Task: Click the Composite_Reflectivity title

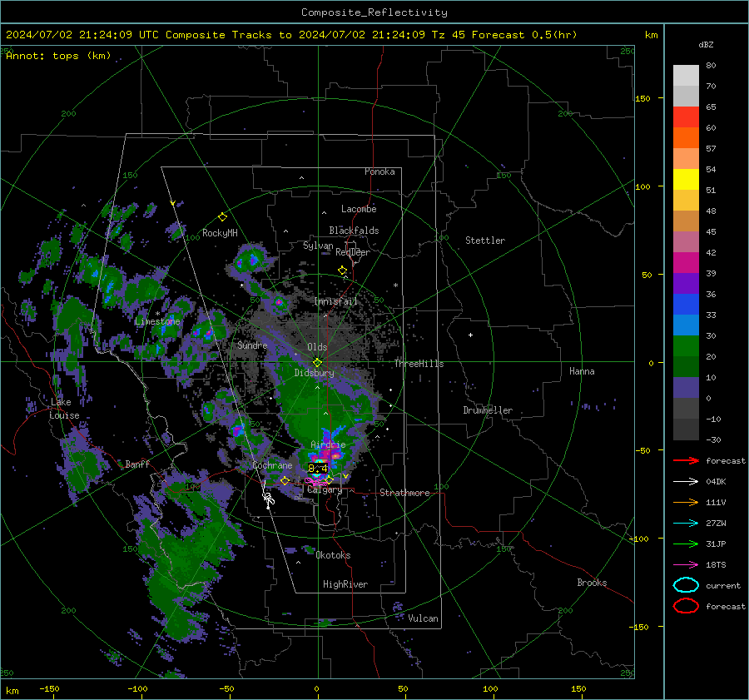Action: pos(374,12)
